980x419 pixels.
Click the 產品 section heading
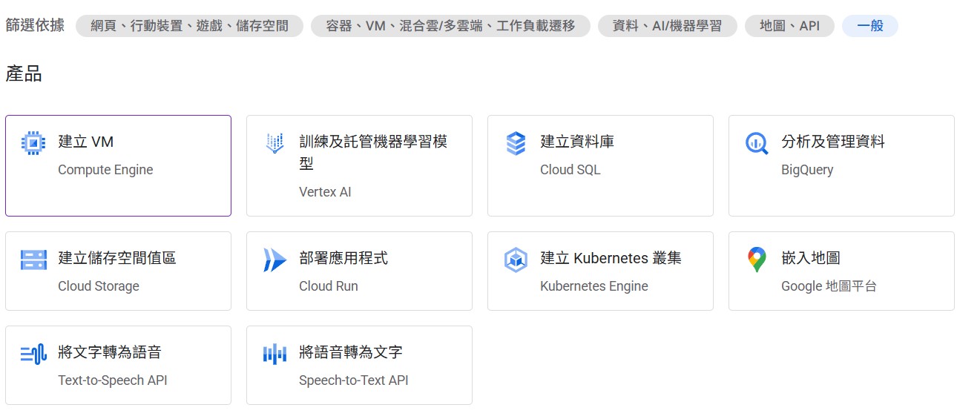(x=24, y=74)
